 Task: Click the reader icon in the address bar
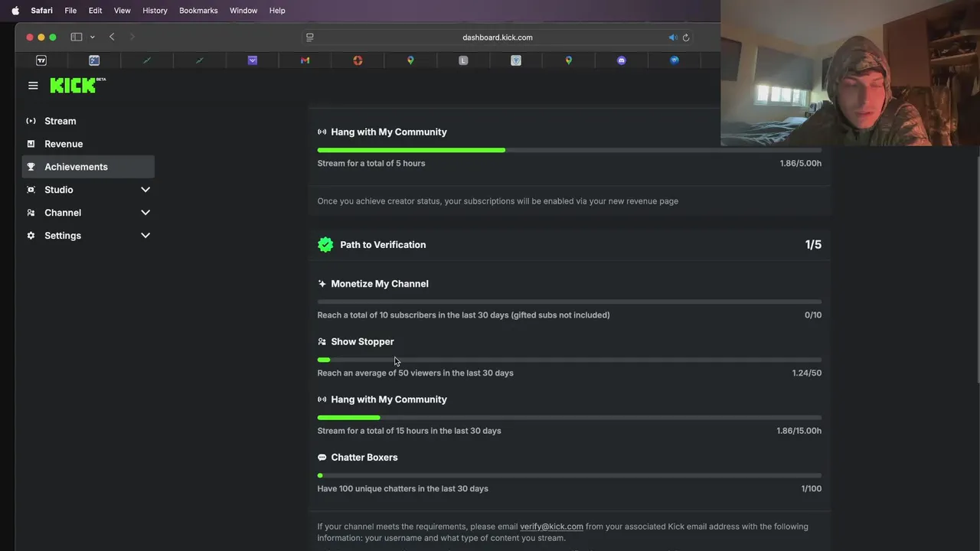point(310,37)
